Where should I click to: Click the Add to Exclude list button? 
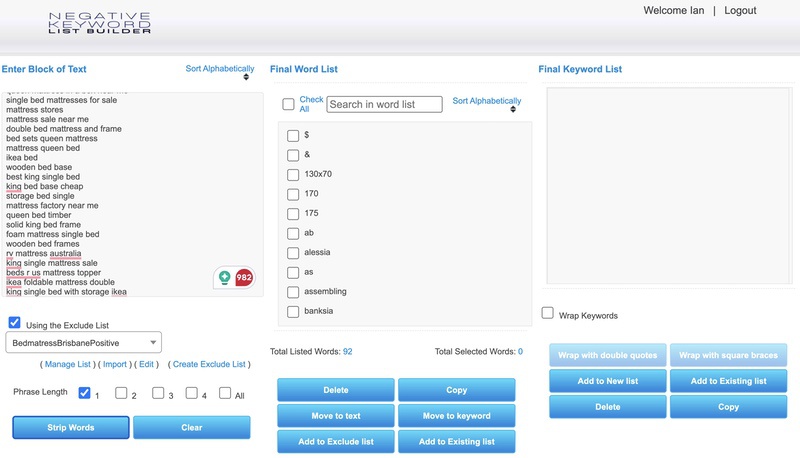336,442
